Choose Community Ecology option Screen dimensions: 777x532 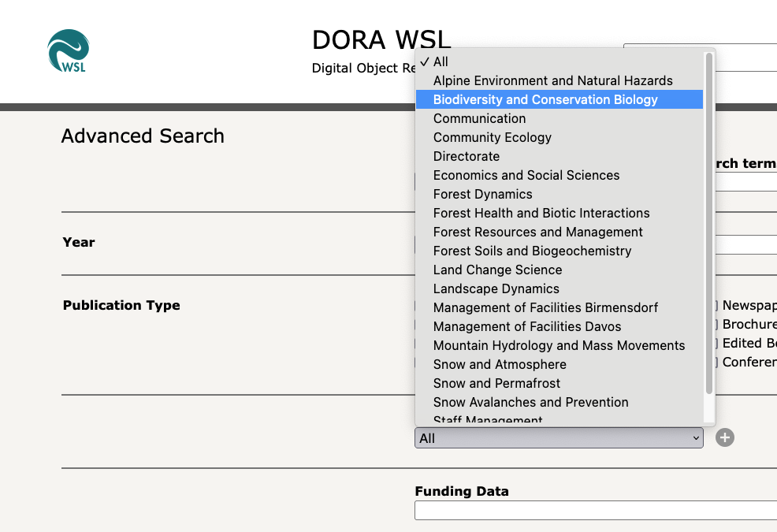point(559,137)
